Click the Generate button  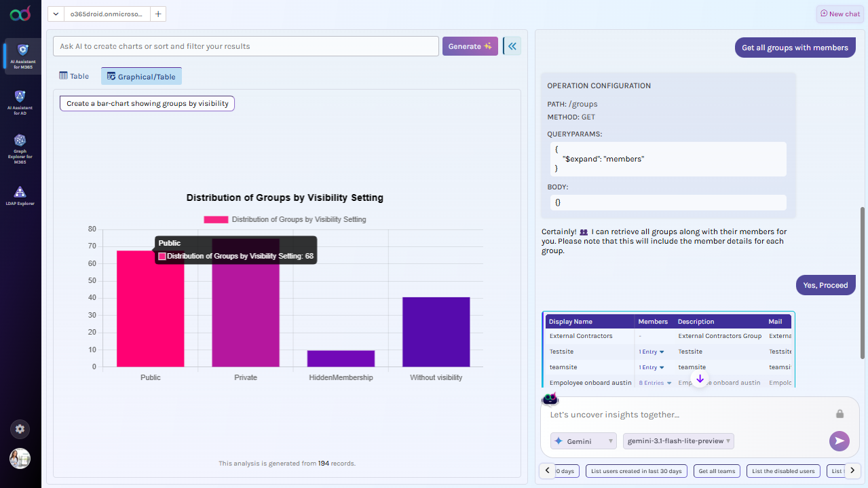click(x=470, y=46)
